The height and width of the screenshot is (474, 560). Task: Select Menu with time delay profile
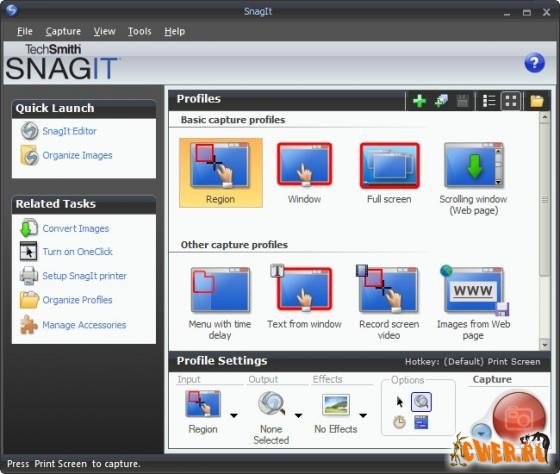[220, 303]
